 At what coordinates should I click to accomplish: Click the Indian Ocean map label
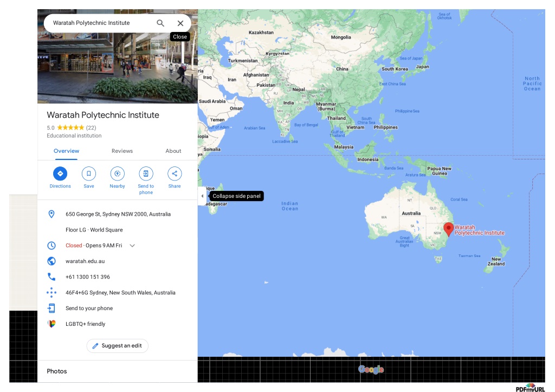pyautogui.click(x=290, y=206)
